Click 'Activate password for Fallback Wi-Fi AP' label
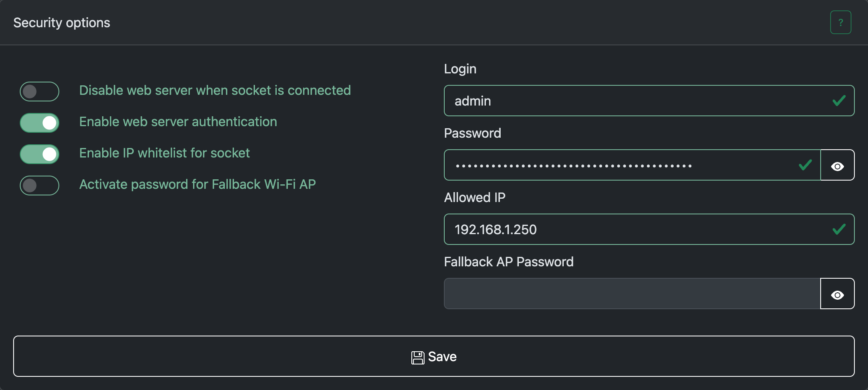The image size is (868, 390). pyautogui.click(x=197, y=184)
